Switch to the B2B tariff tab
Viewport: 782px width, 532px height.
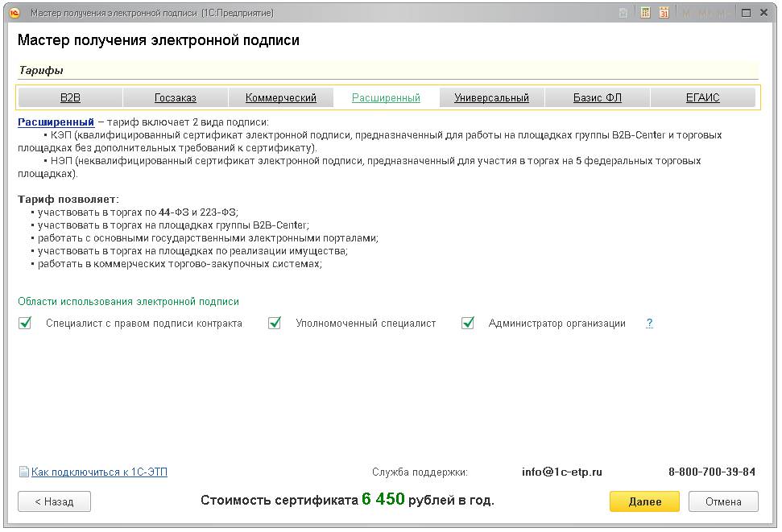pyautogui.click(x=70, y=97)
